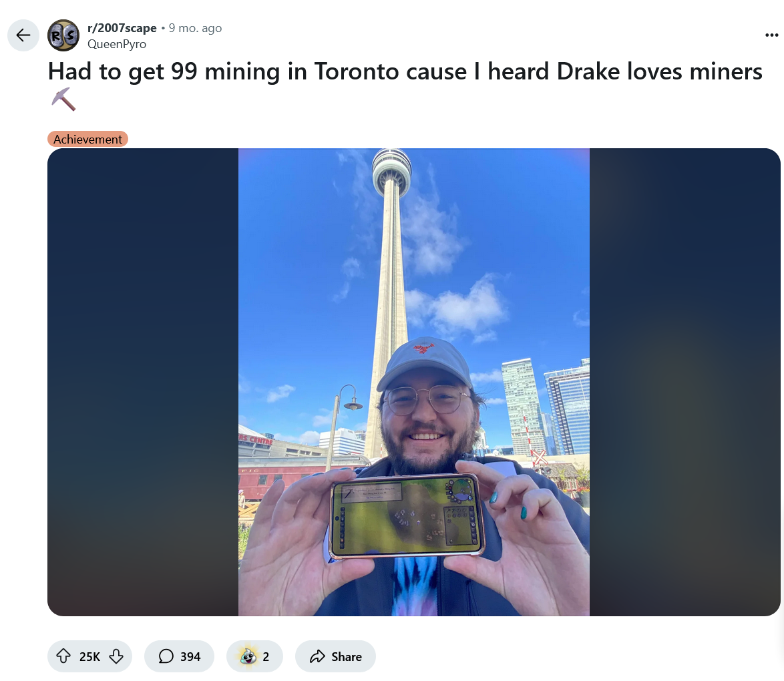Click the 25K vote count
This screenshot has height=681, width=784.
pos(89,656)
